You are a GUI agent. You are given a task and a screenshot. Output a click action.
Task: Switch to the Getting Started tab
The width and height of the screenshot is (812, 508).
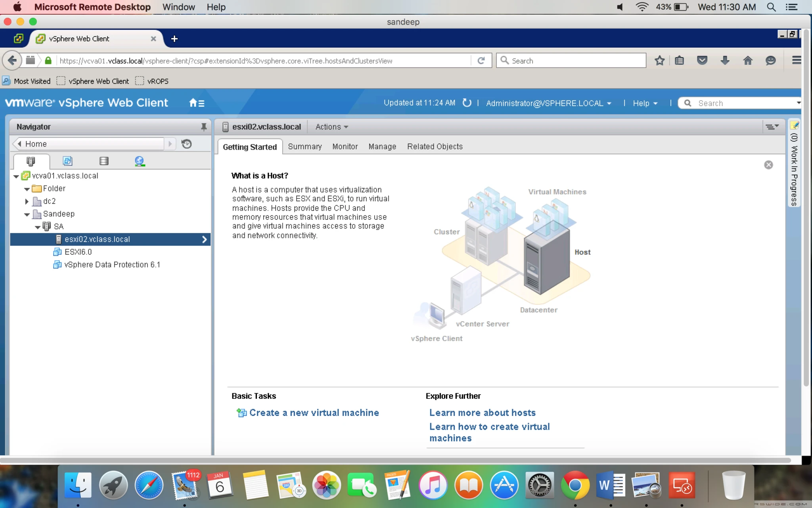coord(250,147)
